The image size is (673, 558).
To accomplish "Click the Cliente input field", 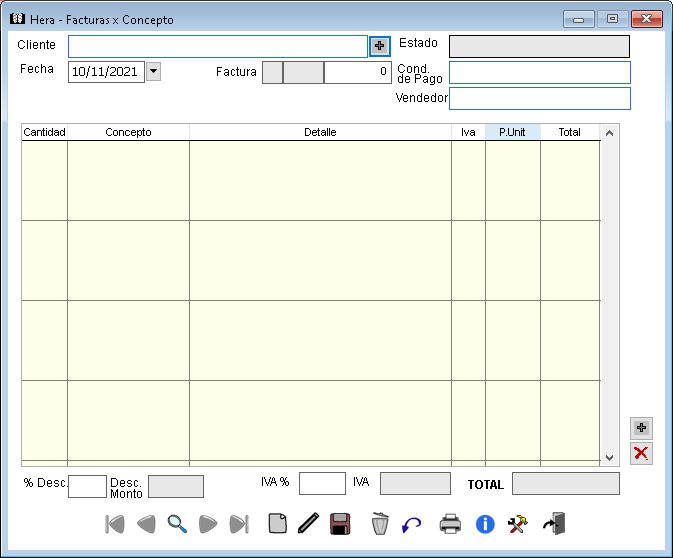I will click(x=217, y=46).
